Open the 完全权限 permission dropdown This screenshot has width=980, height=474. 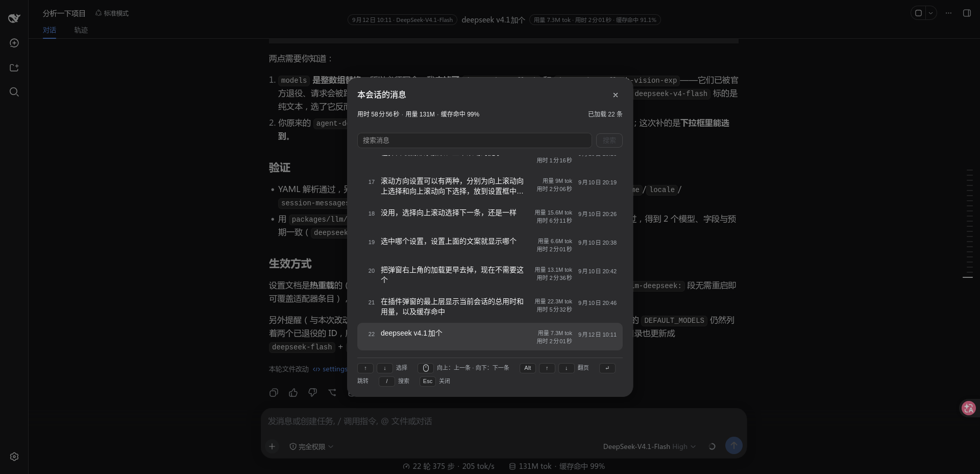[311, 446]
